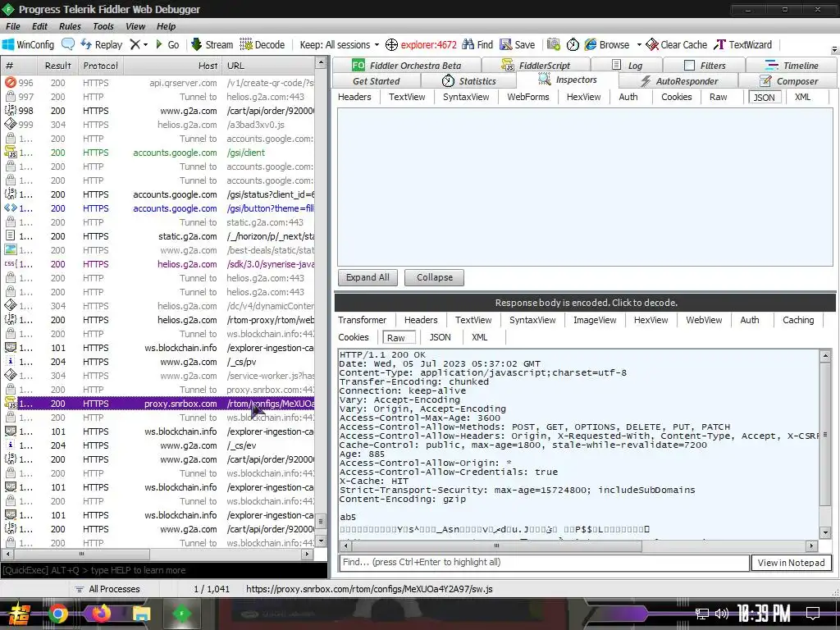Click the timer stopwatch icon
840x630 pixels.
tap(573, 44)
